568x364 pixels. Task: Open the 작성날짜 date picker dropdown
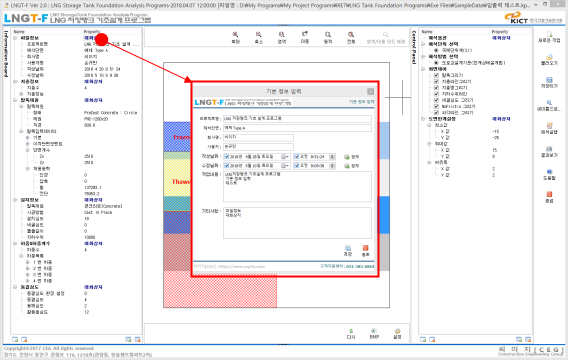(x=286, y=156)
